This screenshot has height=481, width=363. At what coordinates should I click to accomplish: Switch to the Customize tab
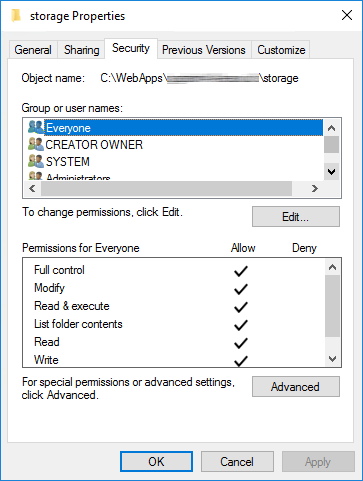click(281, 50)
